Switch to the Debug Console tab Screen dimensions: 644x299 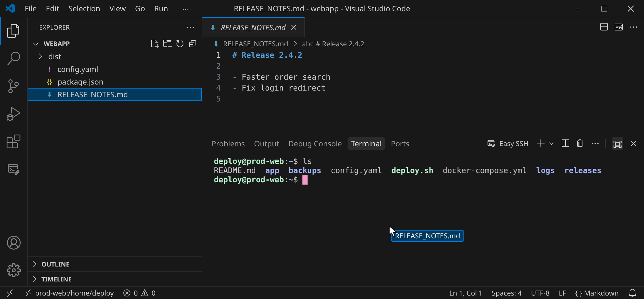(315, 143)
